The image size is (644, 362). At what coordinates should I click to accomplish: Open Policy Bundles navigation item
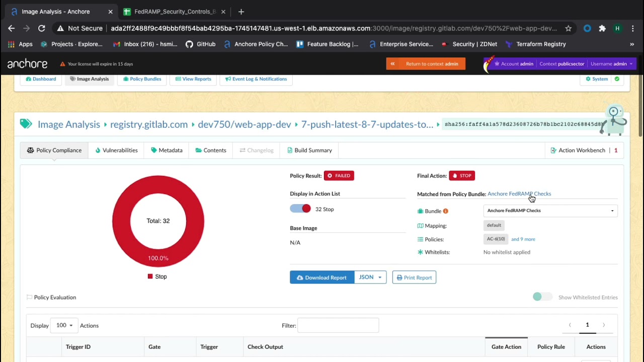142,79
